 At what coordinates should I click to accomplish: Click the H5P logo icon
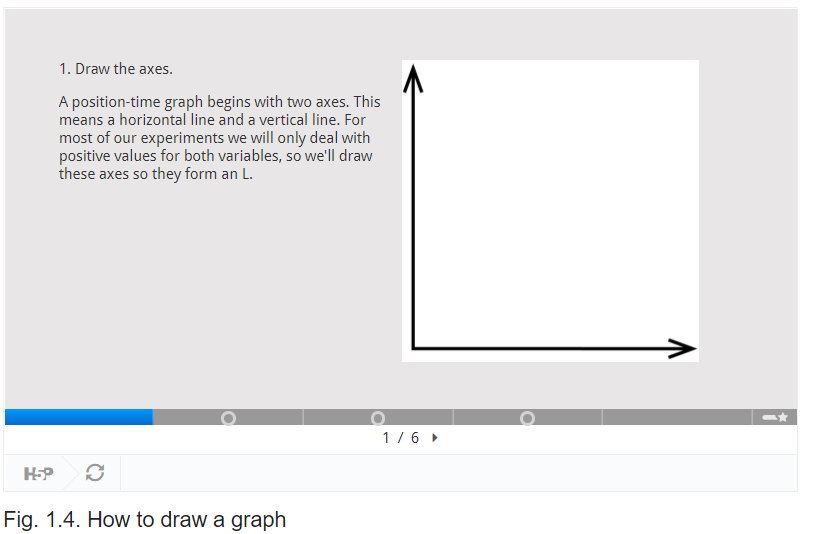tap(38, 474)
